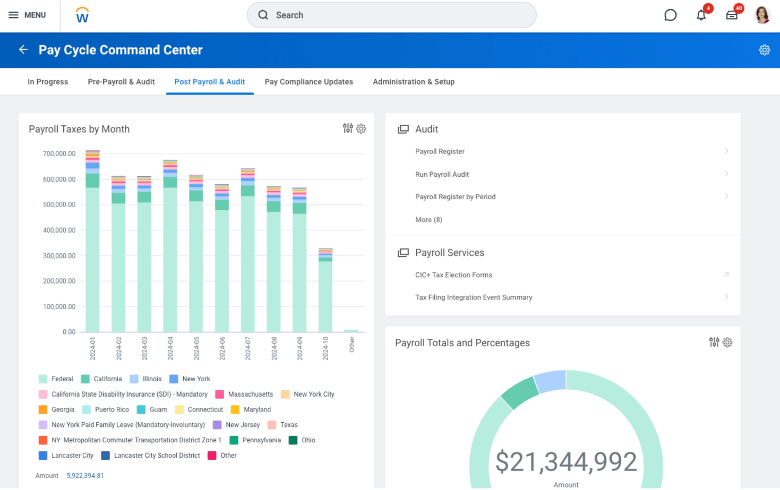Image resolution: width=780 pixels, height=490 pixels.
Task: Click chevron beside Tax Filing Integration Event Summary
Action: tap(726, 296)
